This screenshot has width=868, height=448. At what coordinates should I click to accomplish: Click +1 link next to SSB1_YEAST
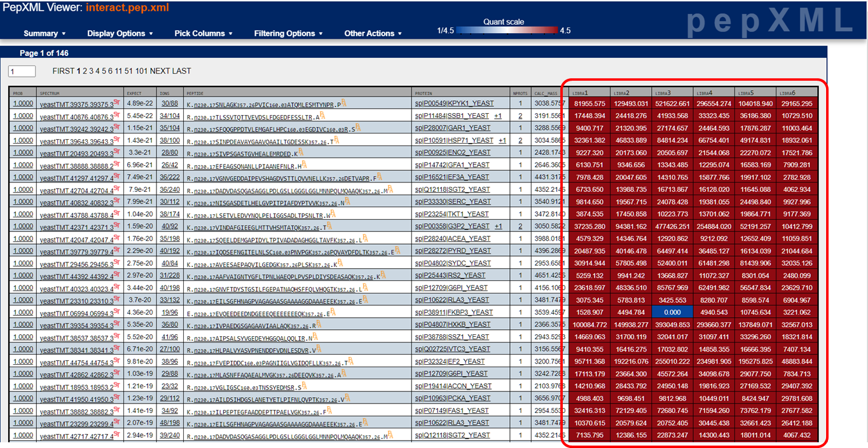pos(497,116)
